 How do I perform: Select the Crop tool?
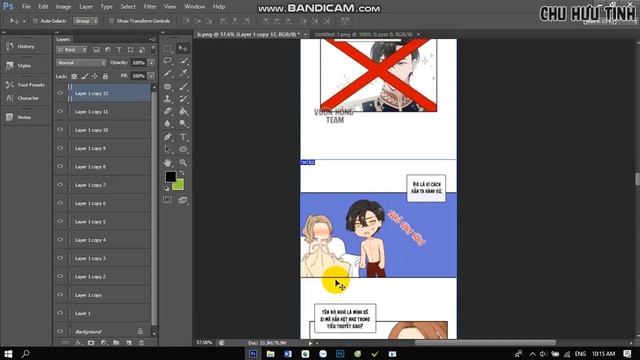tap(168, 73)
